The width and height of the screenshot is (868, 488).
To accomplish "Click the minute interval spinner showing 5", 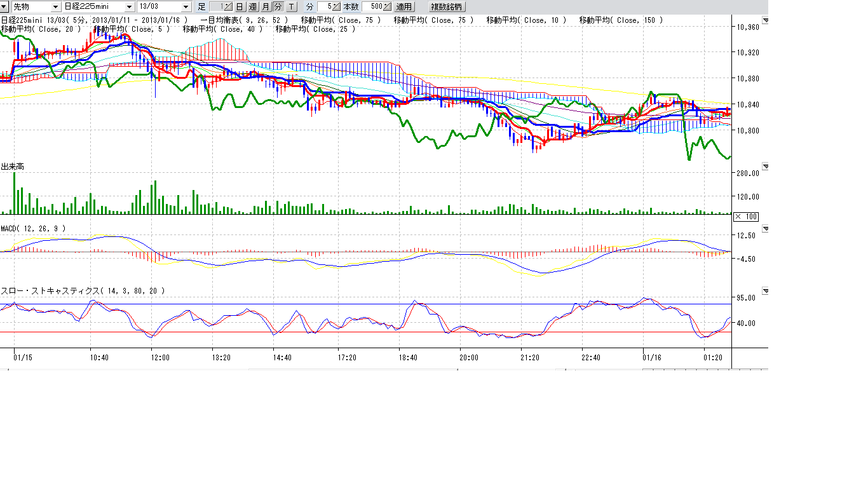I will tap(330, 7).
